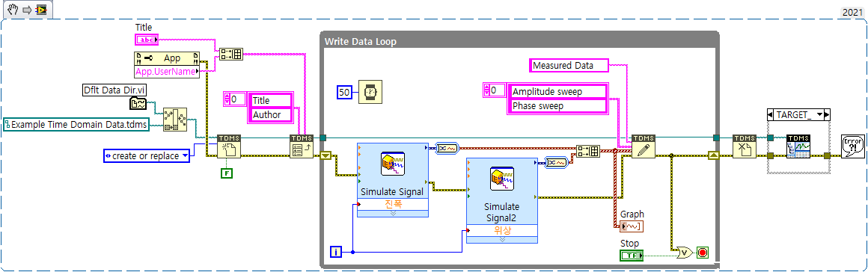
Task: Click the first Convert from Dynamic Data node
Action: click(446, 148)
